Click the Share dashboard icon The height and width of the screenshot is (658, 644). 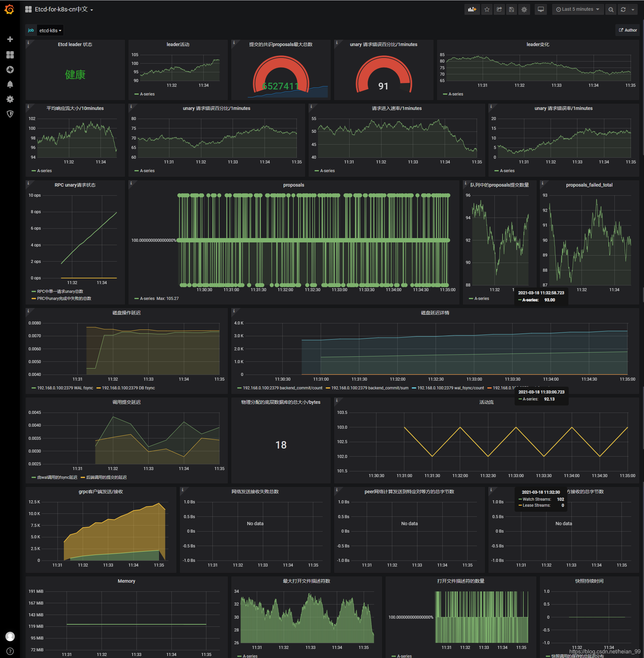click(499, 9)
